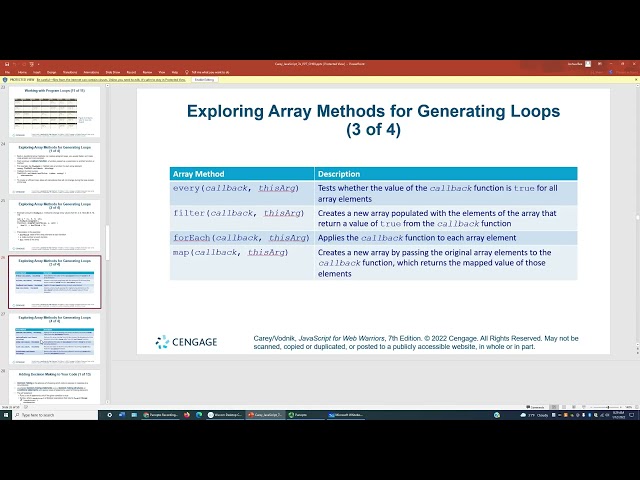Click the Save icon in the quick access toolbar
Image resolution: width=640 pixels, height=480 pixels.
tap(7, 64)
